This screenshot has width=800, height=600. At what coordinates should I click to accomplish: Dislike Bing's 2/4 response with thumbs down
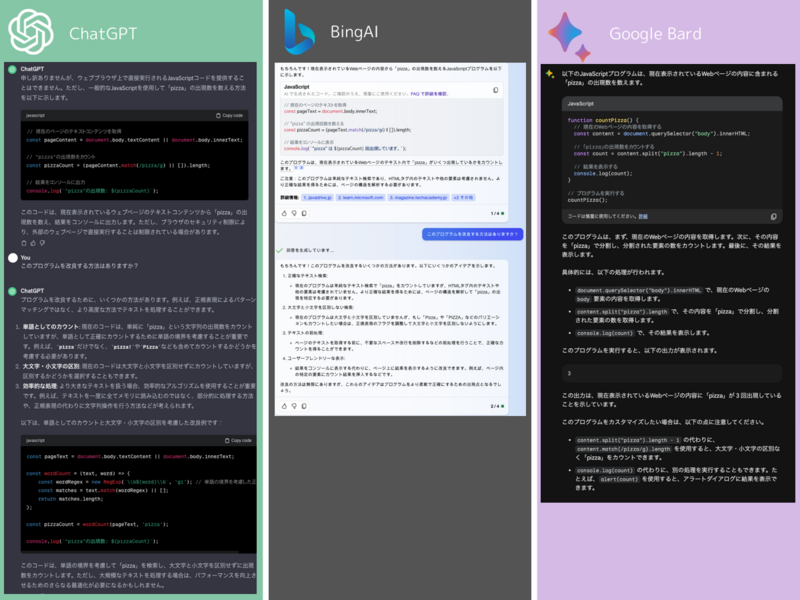point(294,406)
